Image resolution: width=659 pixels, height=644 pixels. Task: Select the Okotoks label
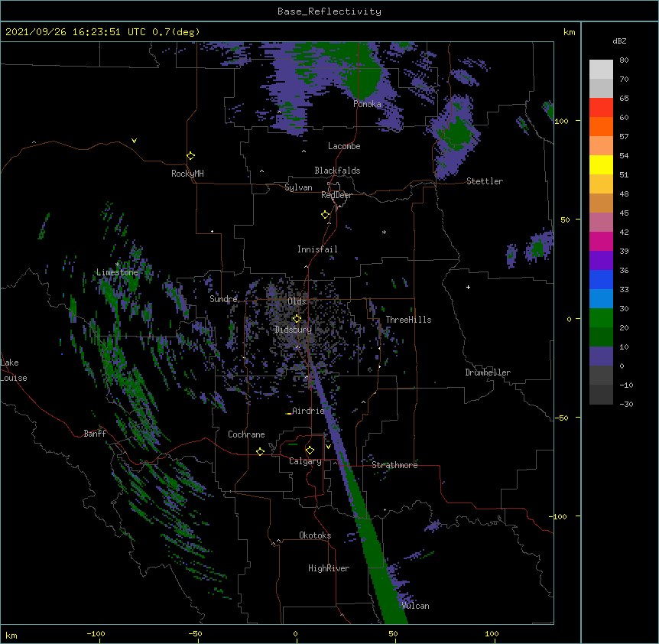point(315,535)
